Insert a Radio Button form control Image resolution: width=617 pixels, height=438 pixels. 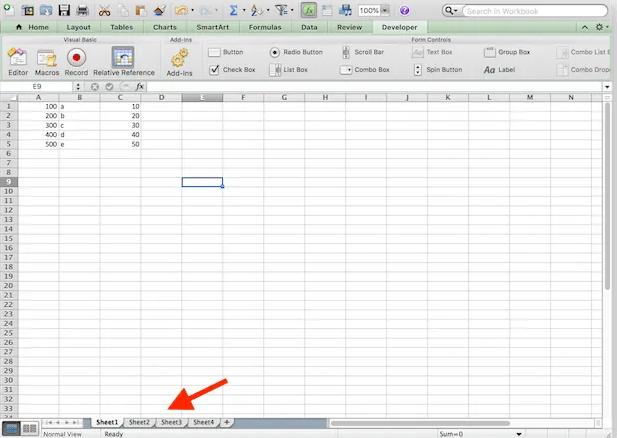pos(296,52)
